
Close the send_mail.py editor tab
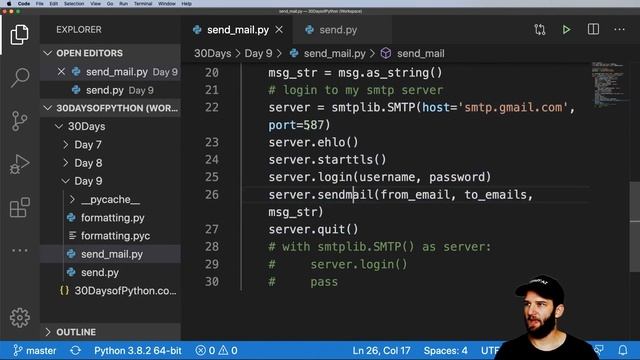[x=279, y=30]
